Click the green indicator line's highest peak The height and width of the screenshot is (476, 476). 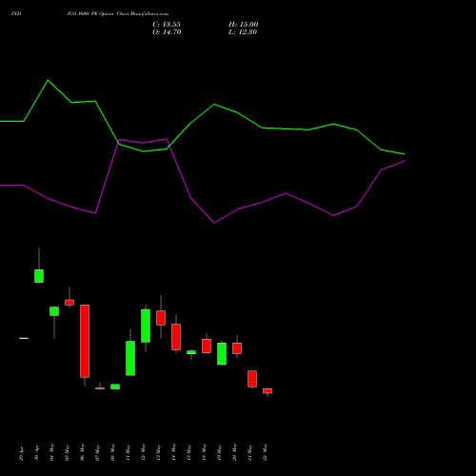pos(49,80)
